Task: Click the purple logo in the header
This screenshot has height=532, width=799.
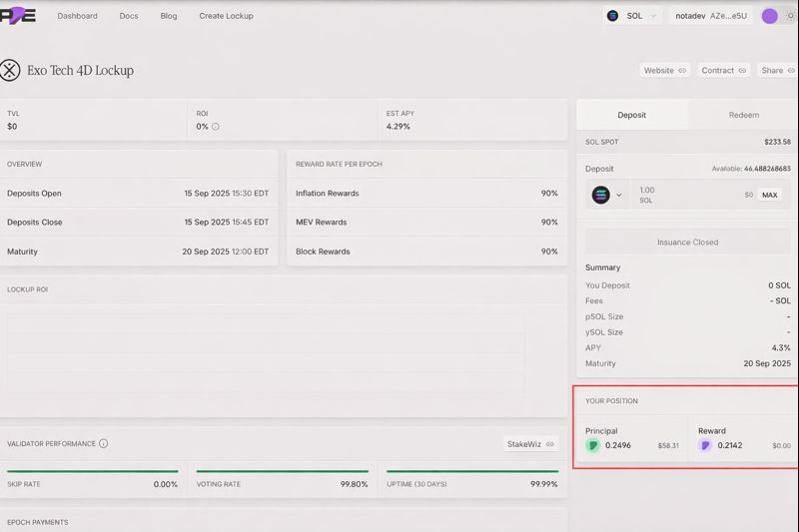Action: (x=18, y=16)
